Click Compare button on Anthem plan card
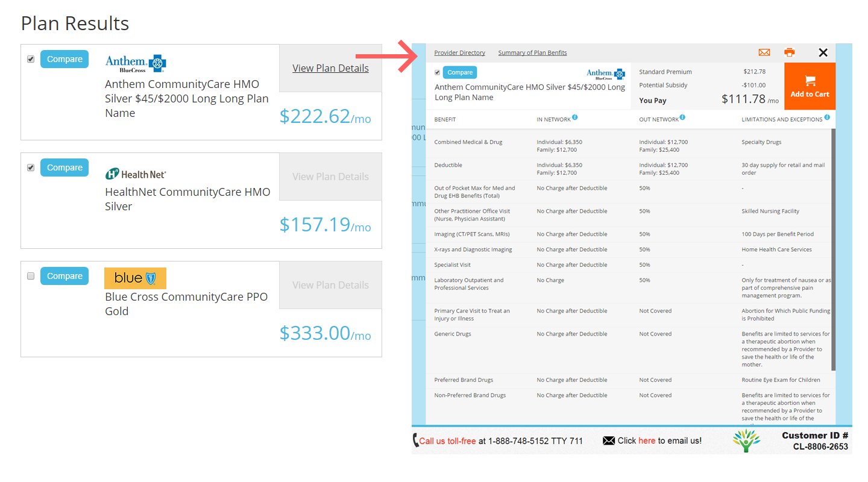 pos(64,59)
